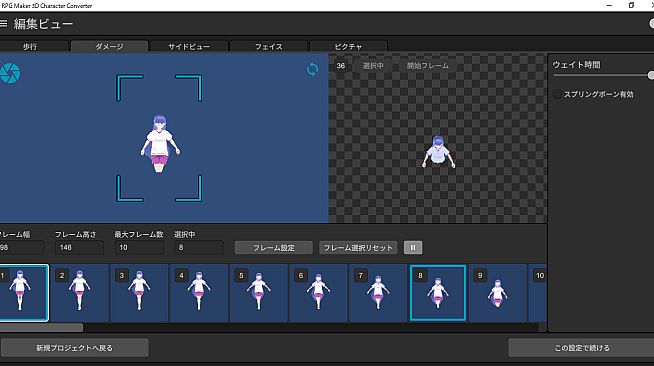Open the hamburger menu beside 編集ビュー

coord(3,24)
